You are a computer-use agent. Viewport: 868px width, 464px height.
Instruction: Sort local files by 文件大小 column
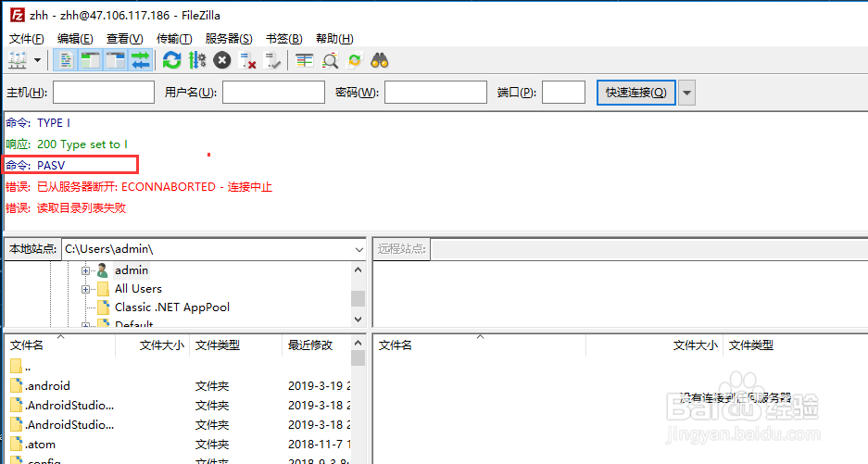(x=153, y=345)
